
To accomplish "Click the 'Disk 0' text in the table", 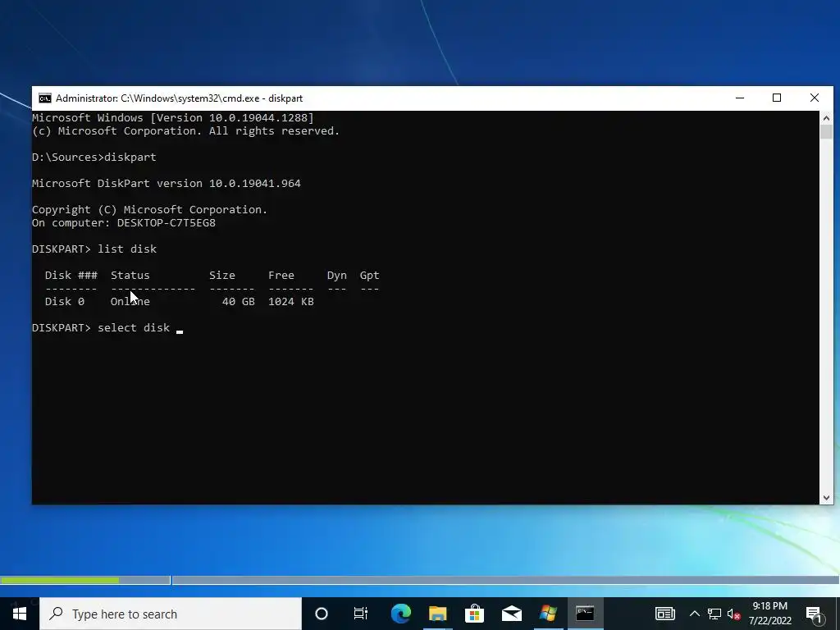I will pyautogui.click(x=64, y=302).
